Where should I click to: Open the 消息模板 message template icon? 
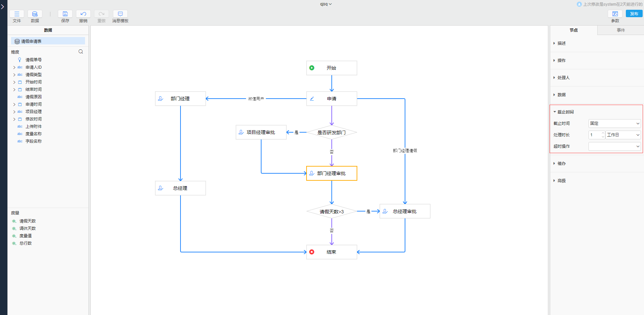[x=120, y=14]
